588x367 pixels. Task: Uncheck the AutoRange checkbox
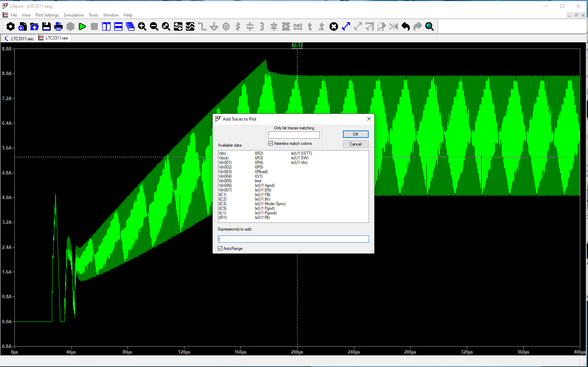pos(220,249)
